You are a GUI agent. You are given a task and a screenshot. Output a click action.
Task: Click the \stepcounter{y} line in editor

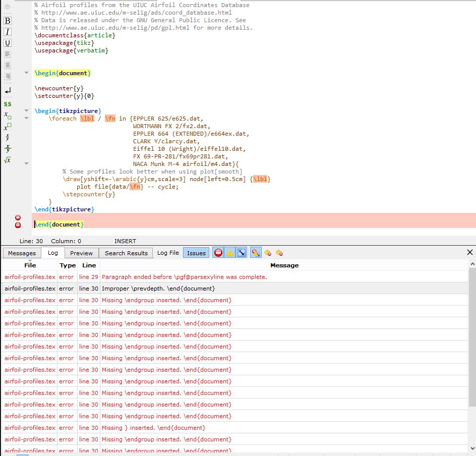(x=89, y=194)
